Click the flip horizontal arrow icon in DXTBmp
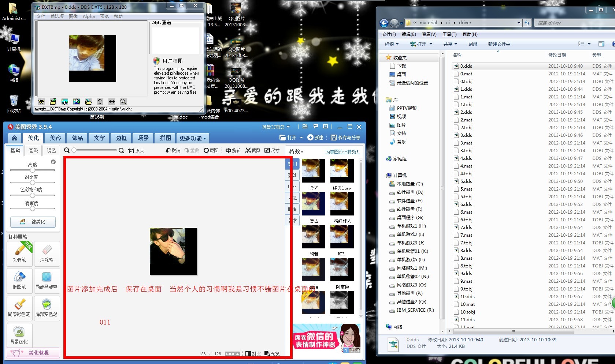The width and height of the screenshot is (615, 364). pos(112,102)
